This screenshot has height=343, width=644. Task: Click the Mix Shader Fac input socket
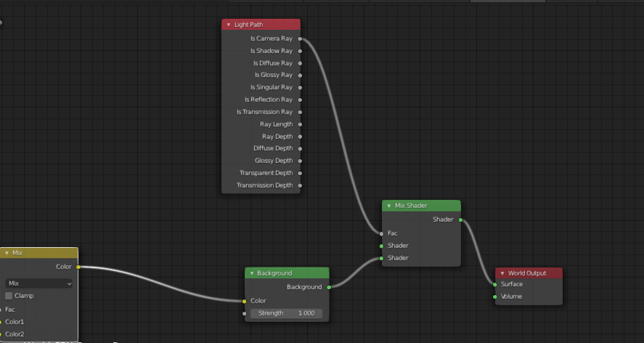(382, 233)
